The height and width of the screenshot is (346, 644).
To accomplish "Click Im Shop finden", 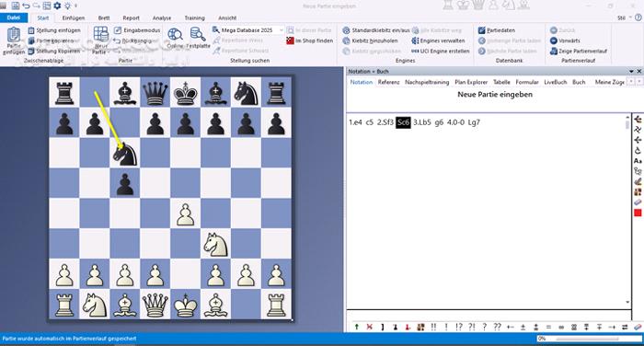I will (x=310, y=40).
